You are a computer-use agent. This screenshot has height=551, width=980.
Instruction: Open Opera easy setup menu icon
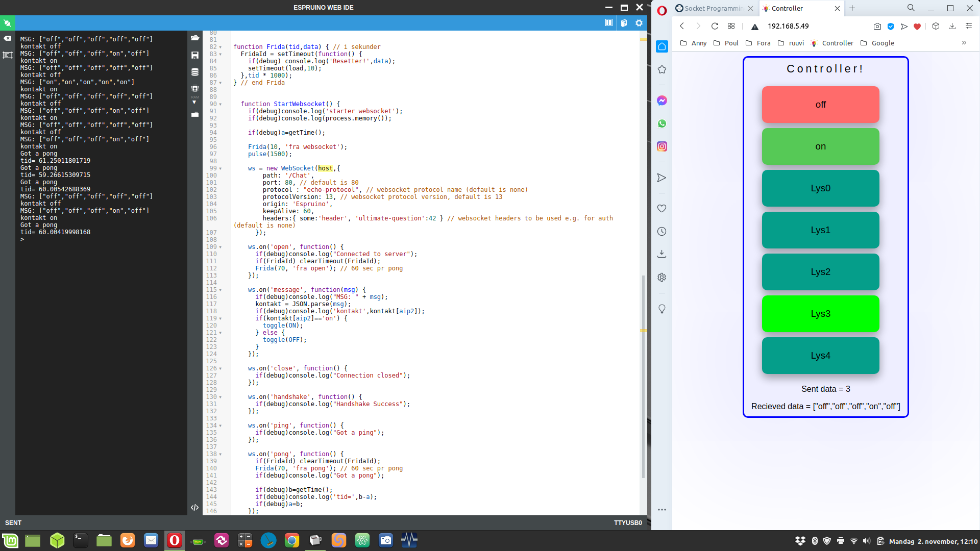[x=968, y=26]
